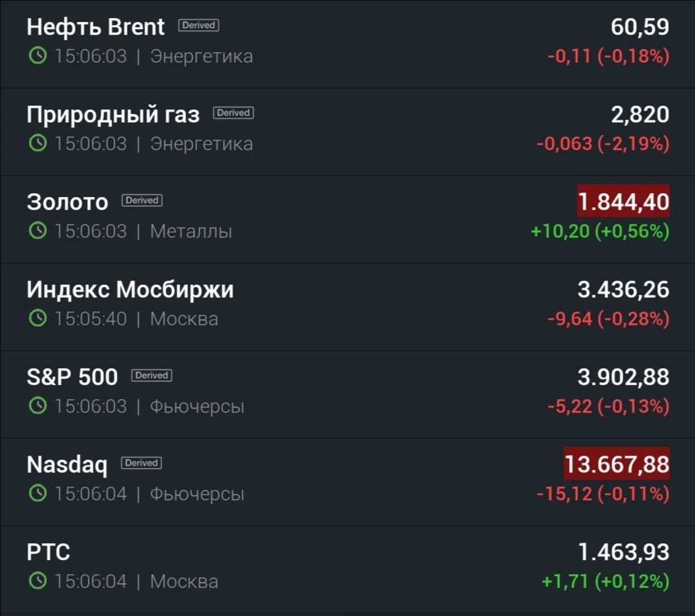Click the Derived badge next to Нефть Brent

point(199,25)
